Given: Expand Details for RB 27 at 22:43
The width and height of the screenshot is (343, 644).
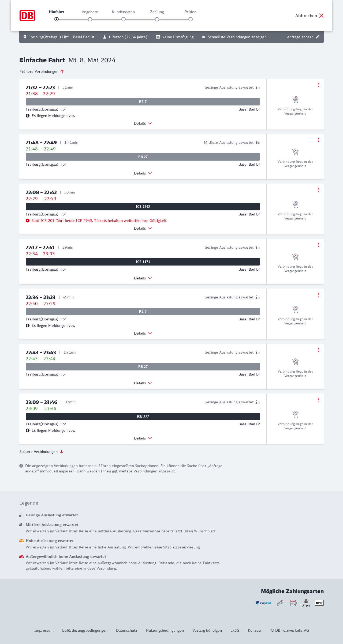Looking at the screenshot, I should click(143, 383).
